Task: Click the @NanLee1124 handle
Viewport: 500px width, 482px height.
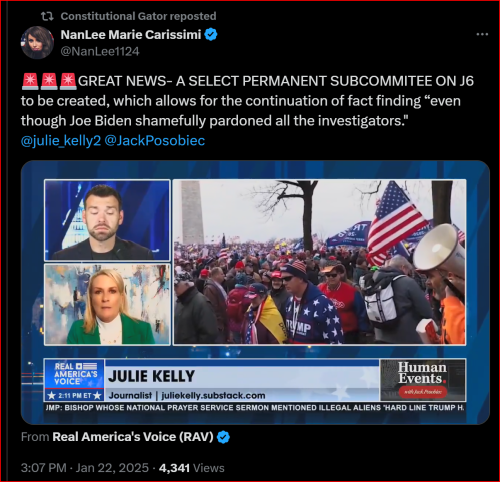Action: click(x=100, y=51)
